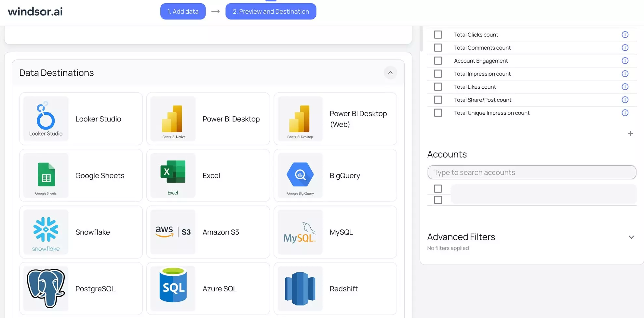Select Google Sheets destination label
Screen dimensions: 644x318
[x=100, y=176]
